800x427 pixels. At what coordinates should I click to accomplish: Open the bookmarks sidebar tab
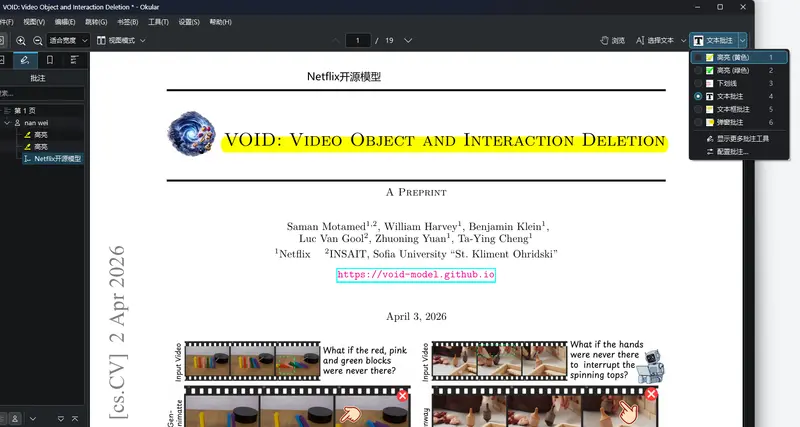tap(50, 60)
